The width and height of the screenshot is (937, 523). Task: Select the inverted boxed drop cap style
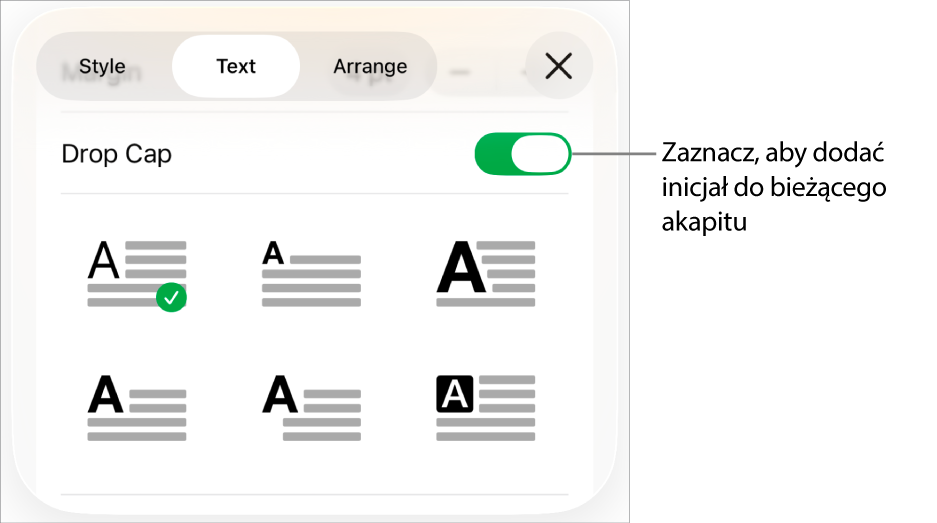[x=486, y=407]
